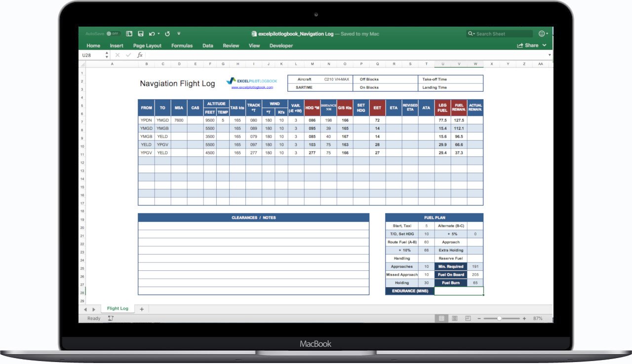Open the workbook template icon beside AutoSave
This screenshot has height=364, width=632.
[x=129, y=34]
